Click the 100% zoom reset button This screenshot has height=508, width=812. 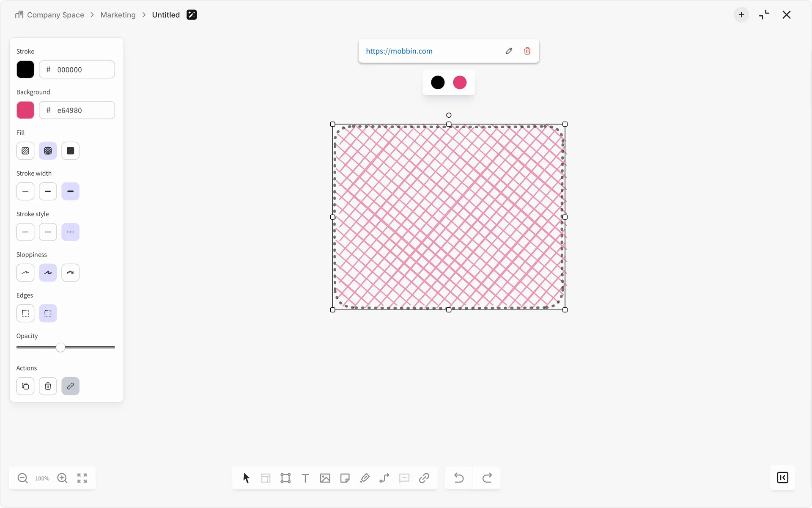(42, 478)
